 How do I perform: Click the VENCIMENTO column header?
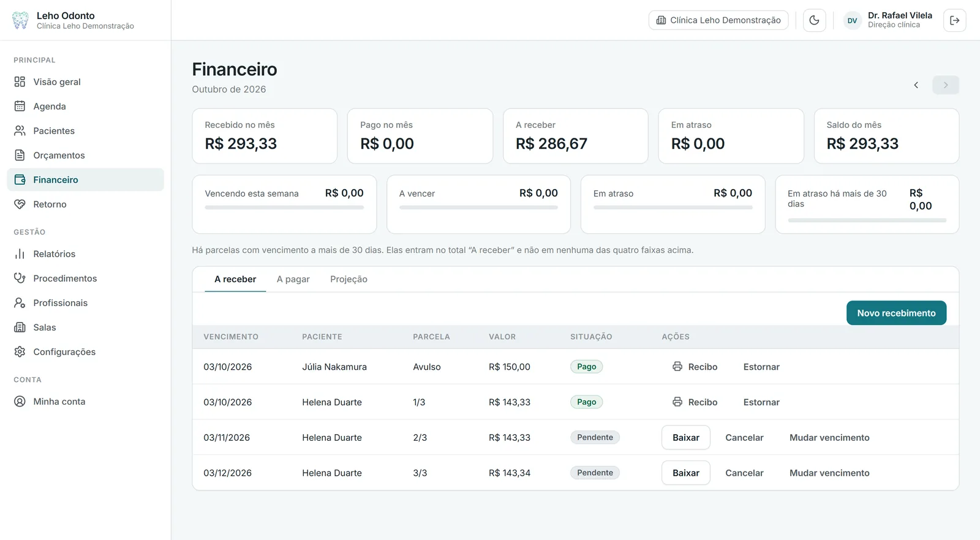[231, 337]
